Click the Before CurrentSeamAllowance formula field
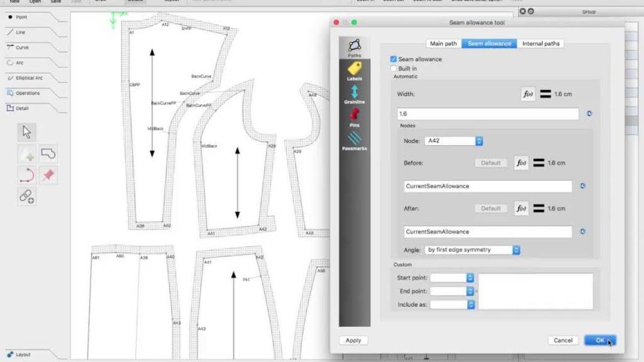The height and width of the screenshot is (362, 644). click(487, 186)
